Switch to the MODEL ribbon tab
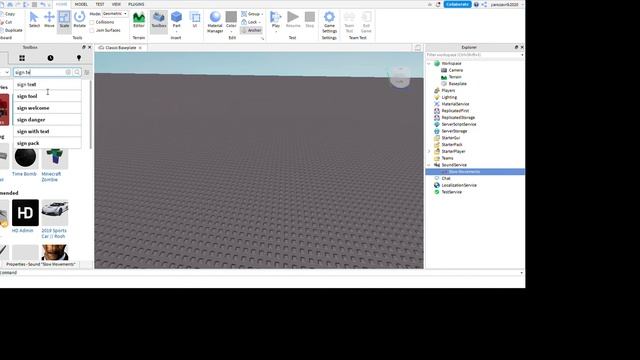The height and width of the screenshot is (360, 640). click(81, 4)
